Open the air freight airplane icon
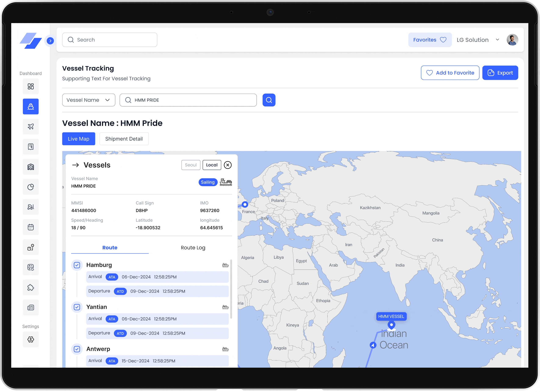This screenshot has width=540, height=392. (31, 126)
